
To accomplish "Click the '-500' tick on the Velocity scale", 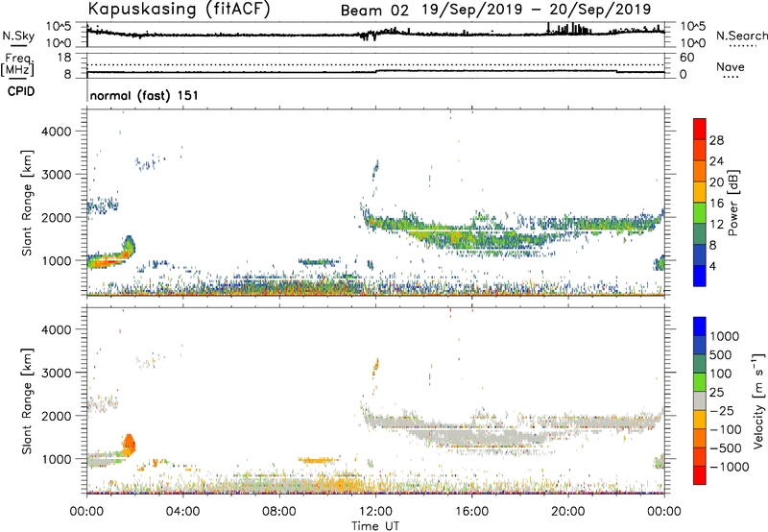I will [x=726, y=448].
